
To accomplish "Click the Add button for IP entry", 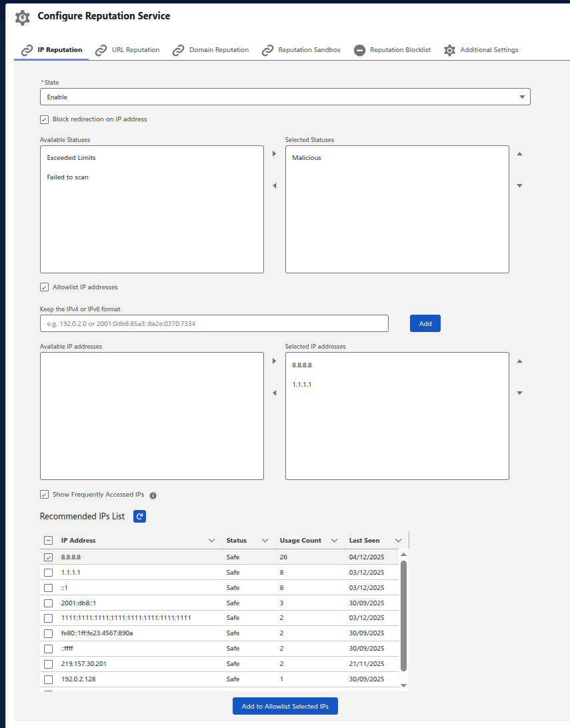I will click(x=425, y=323).
